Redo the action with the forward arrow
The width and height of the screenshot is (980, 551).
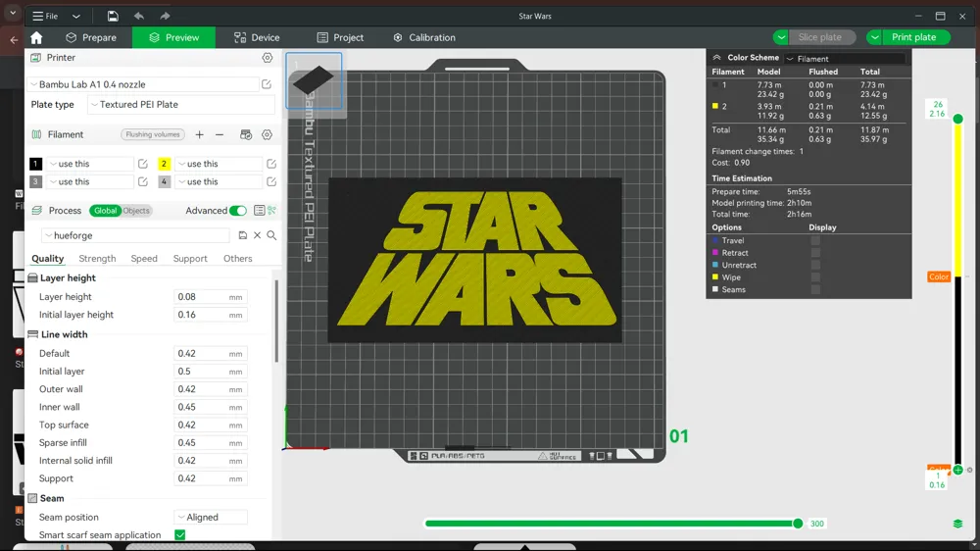pos(165,17)
